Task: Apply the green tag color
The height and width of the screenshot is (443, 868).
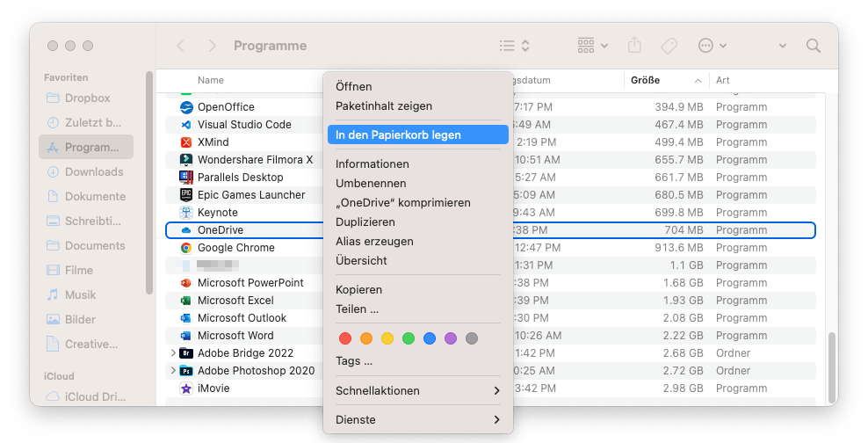Action: (x=409, y=338)
